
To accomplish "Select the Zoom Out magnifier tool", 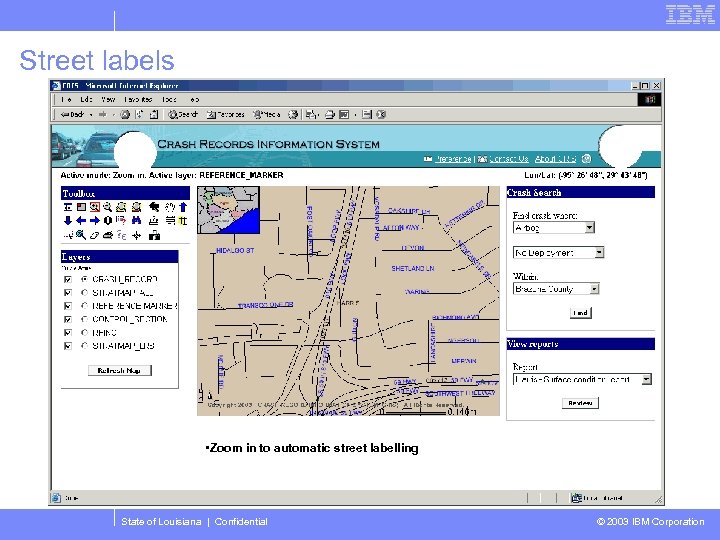I will (108, 207).
